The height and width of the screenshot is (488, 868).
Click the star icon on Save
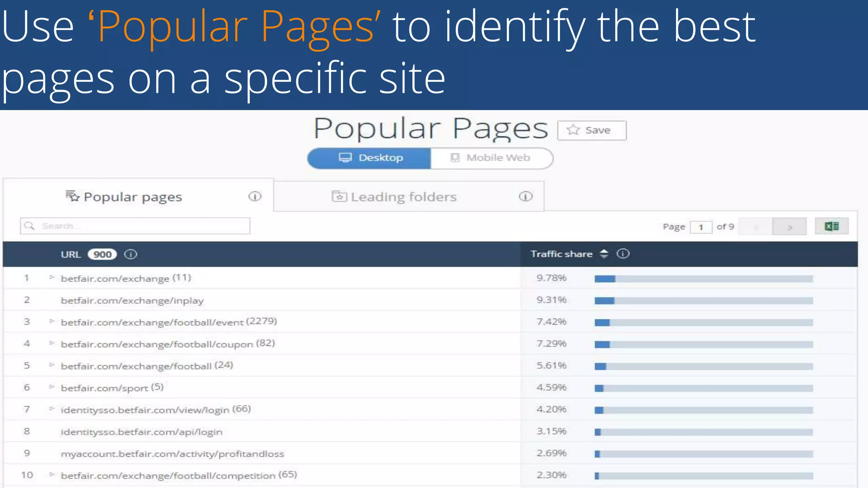(573, 130)
